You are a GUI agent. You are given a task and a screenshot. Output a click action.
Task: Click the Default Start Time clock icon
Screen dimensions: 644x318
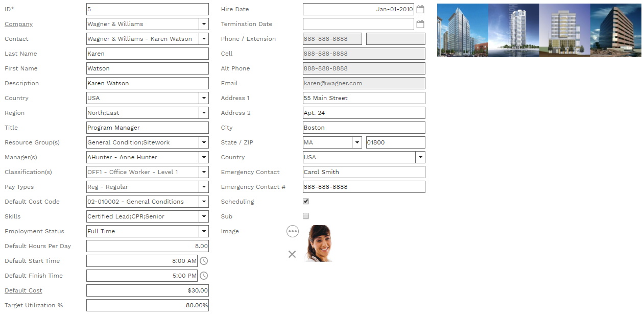(204, 261)
